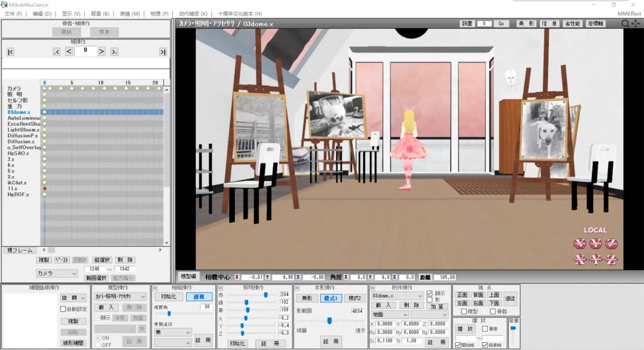Click the MikuMikuDance app icon in title bar
Image resolution: width=644 pixels, height=350 pixels.
click(x=4, y=5)
